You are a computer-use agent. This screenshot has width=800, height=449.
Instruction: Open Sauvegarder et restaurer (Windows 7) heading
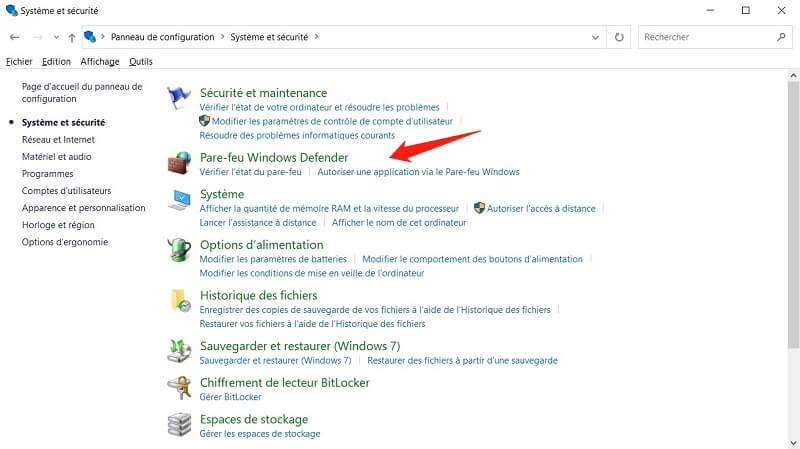(300, 346)
